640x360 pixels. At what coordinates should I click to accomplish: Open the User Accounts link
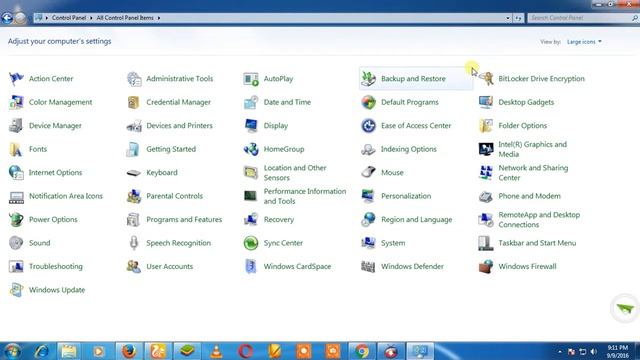tap(169, 266)
